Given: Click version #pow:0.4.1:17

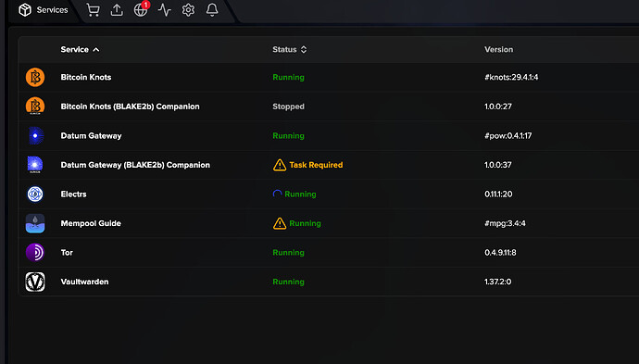Looking at the screenshot, I should [507, 136].
